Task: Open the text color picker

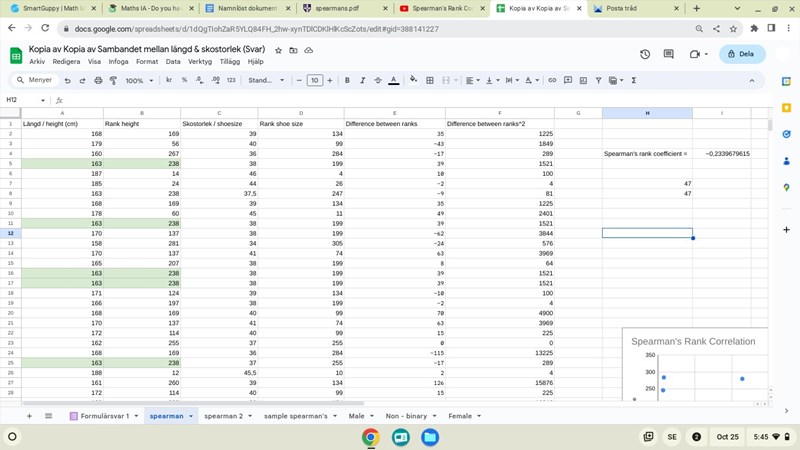Action: (393, 80)
